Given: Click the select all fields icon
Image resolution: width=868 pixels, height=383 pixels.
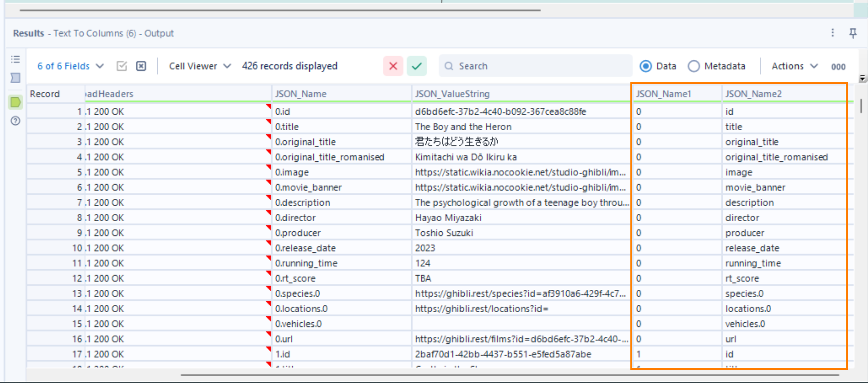Looking at the screenshot, I should pyautogui.click(x=122, y=66).
